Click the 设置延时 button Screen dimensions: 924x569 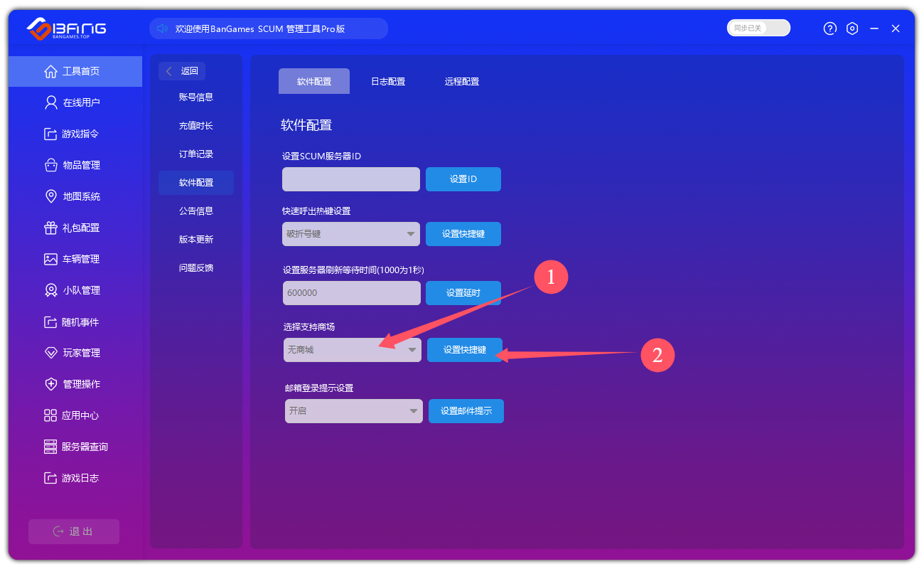[463, 293]
